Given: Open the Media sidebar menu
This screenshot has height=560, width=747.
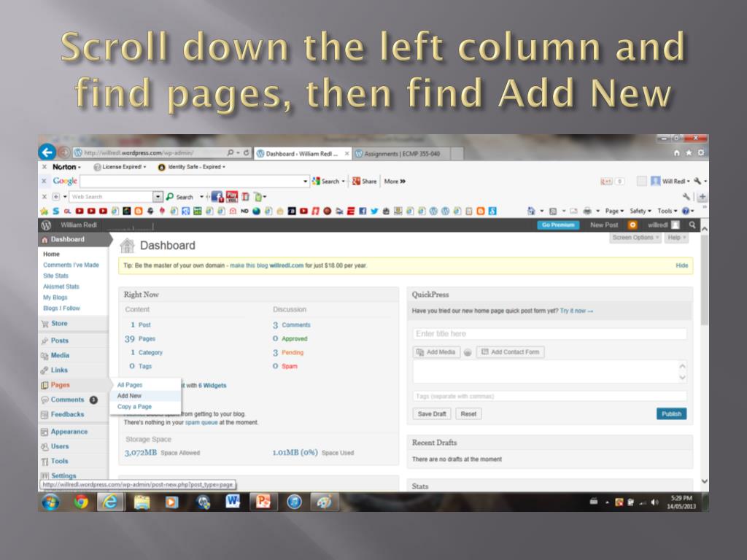Looking at the screenshot, I should coord(60,355).
